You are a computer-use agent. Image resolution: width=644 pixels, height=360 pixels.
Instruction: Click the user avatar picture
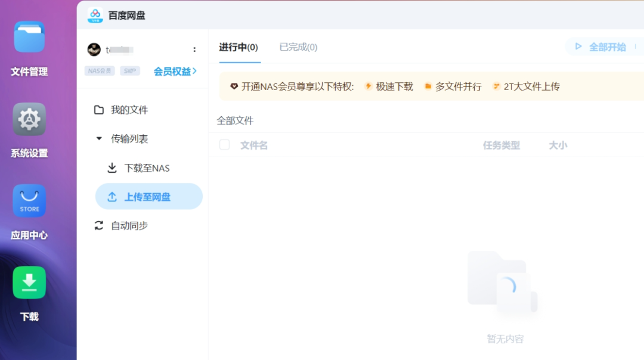(x=94, y=49)
